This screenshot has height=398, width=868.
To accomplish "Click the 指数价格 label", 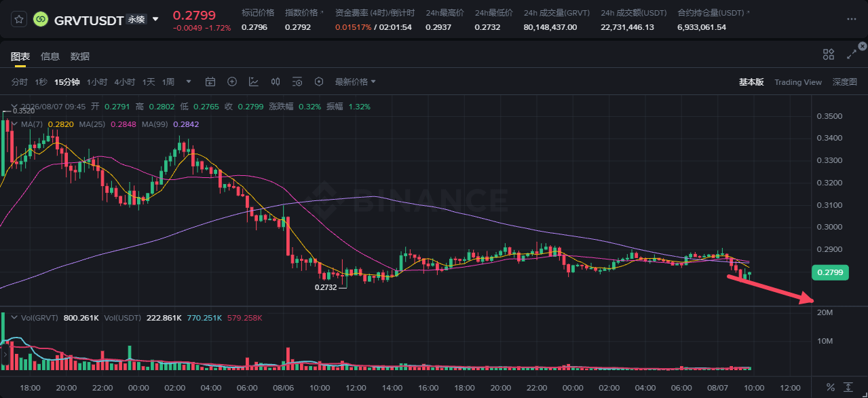I will (301, 13).
